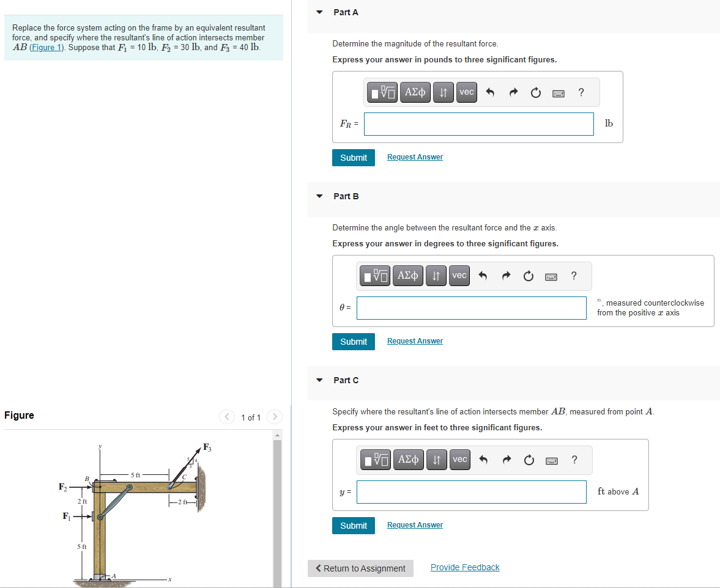720x588 pixels.
Task: Open the math templates palette in Part A
Action: coord(382,92)
